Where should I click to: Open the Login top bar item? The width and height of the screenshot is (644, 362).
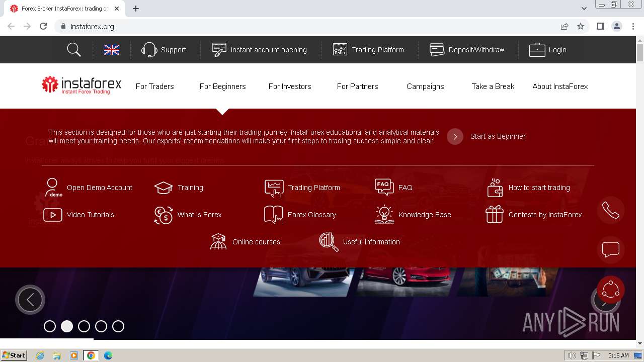click(547, 50)
